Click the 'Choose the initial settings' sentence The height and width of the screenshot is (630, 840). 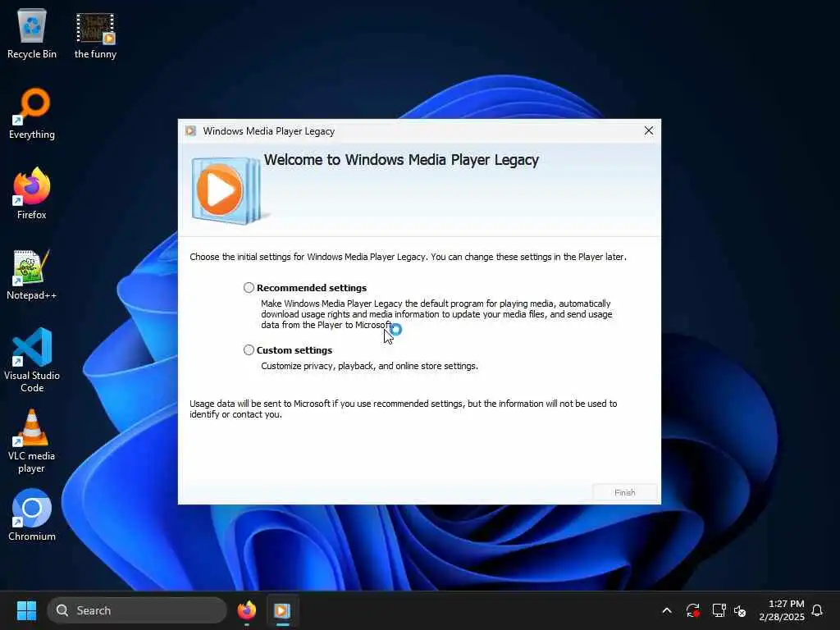click(408, 257)
